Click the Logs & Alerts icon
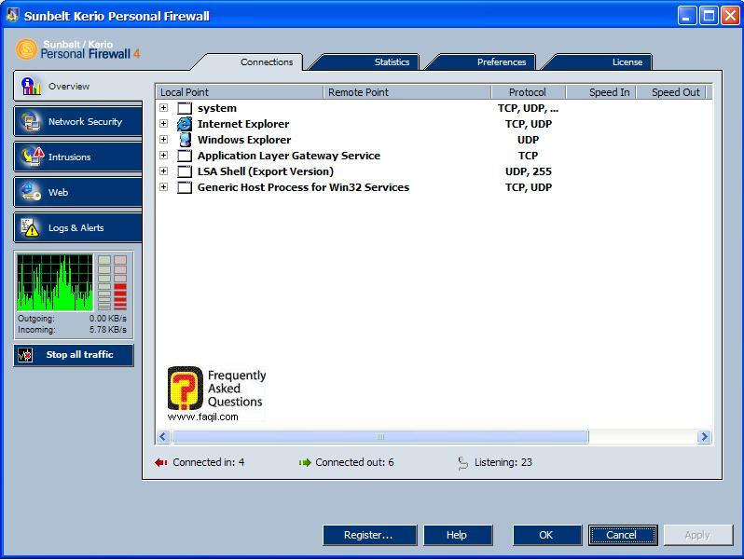744x560 pixels. (32, 227)
